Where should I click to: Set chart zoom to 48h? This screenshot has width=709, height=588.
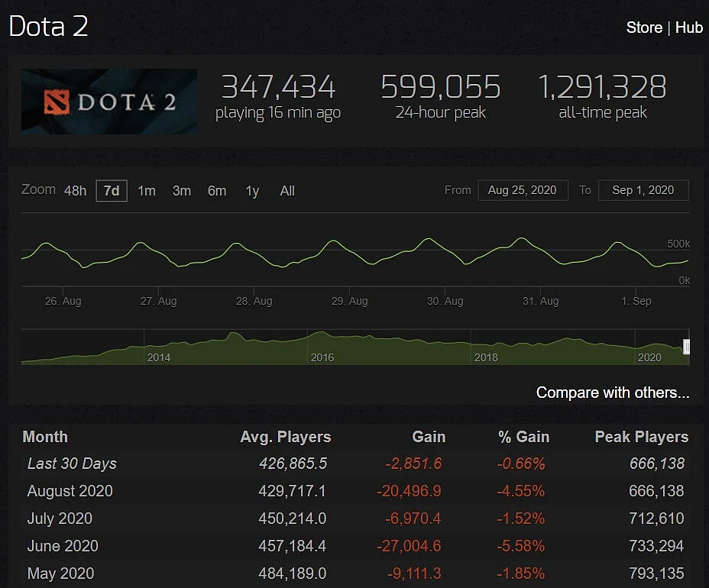point(75,191)
